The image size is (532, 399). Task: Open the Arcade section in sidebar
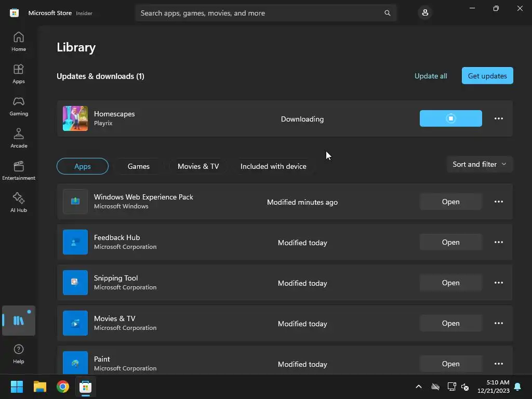[19, 138]
